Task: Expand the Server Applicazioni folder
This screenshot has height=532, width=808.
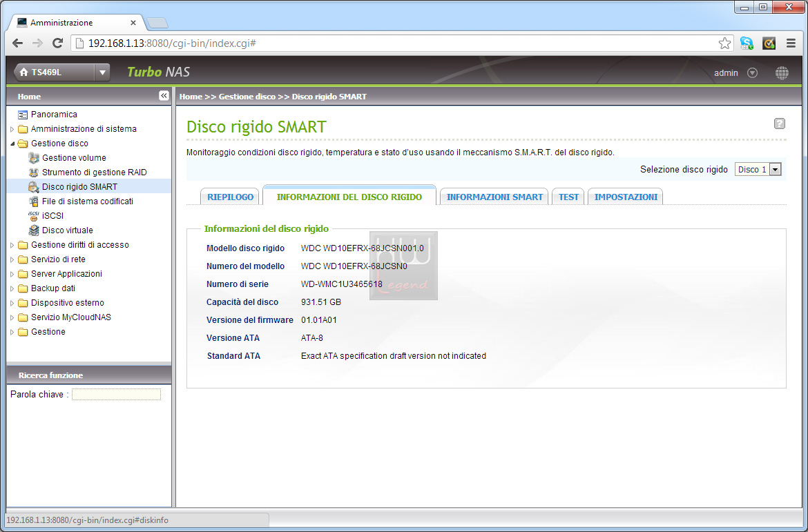Action: [x=12, y=274]
